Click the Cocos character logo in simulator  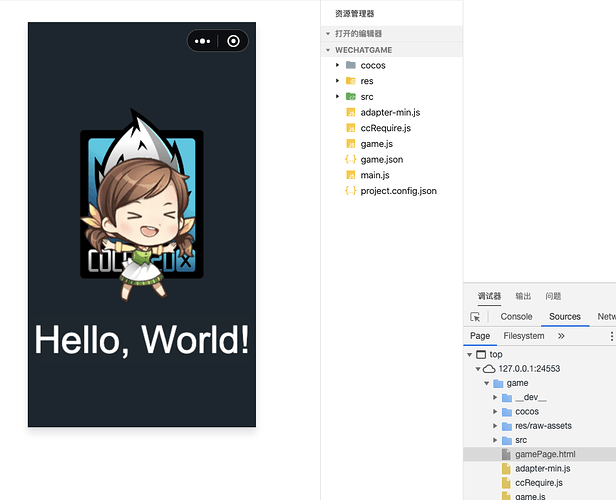click(x=142, y=205)
